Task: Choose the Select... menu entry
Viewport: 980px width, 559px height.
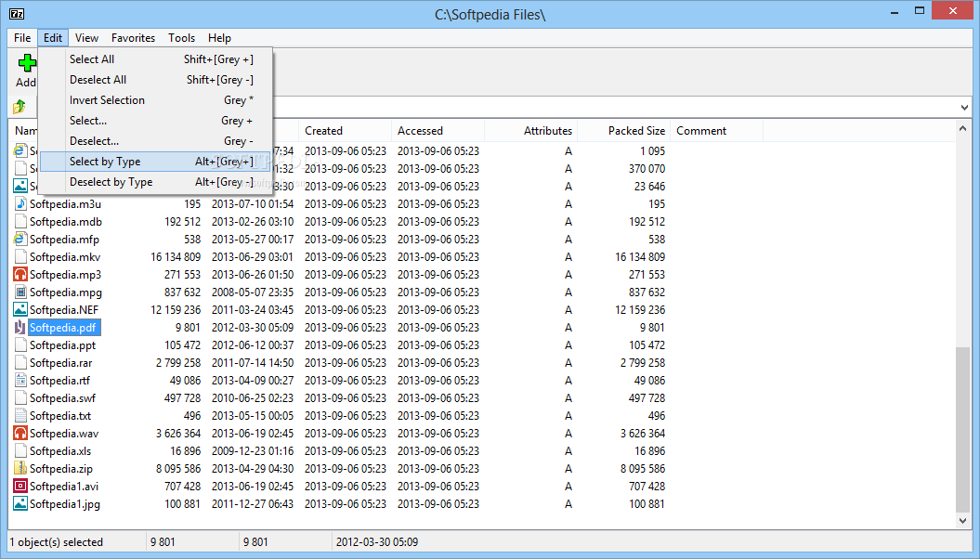Action: (x=155, y=121)
